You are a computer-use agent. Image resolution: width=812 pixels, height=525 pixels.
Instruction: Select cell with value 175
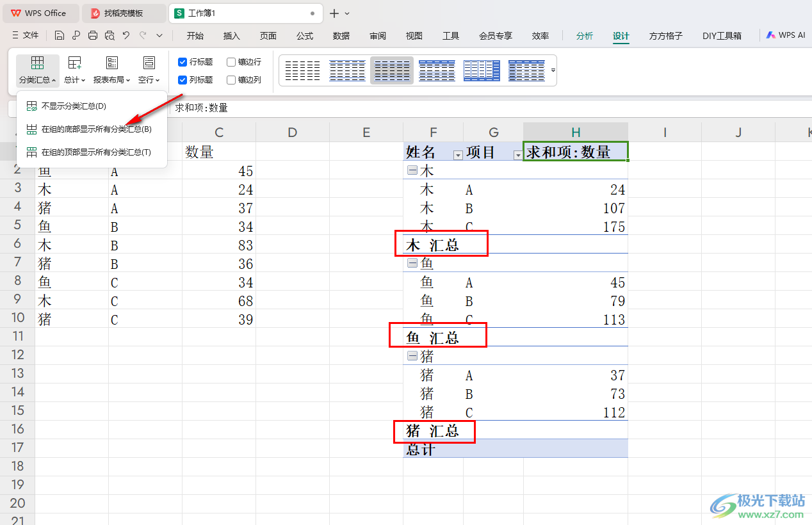pos(576,227)
